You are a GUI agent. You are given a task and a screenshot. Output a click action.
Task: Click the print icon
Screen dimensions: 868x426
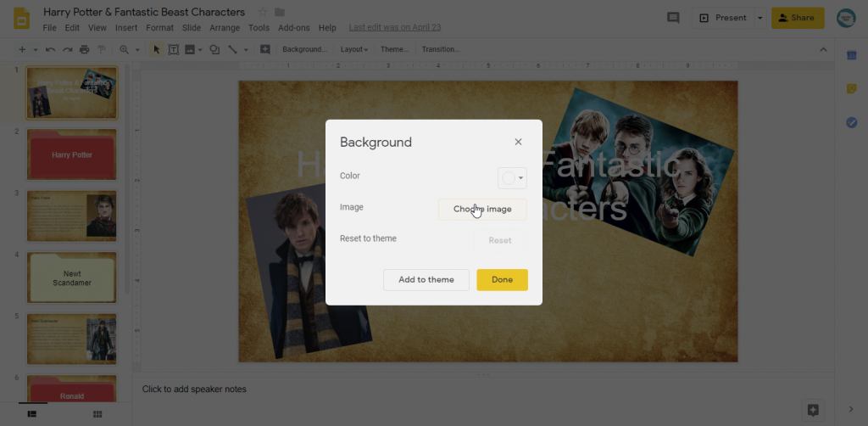click(x=84, y=49)
